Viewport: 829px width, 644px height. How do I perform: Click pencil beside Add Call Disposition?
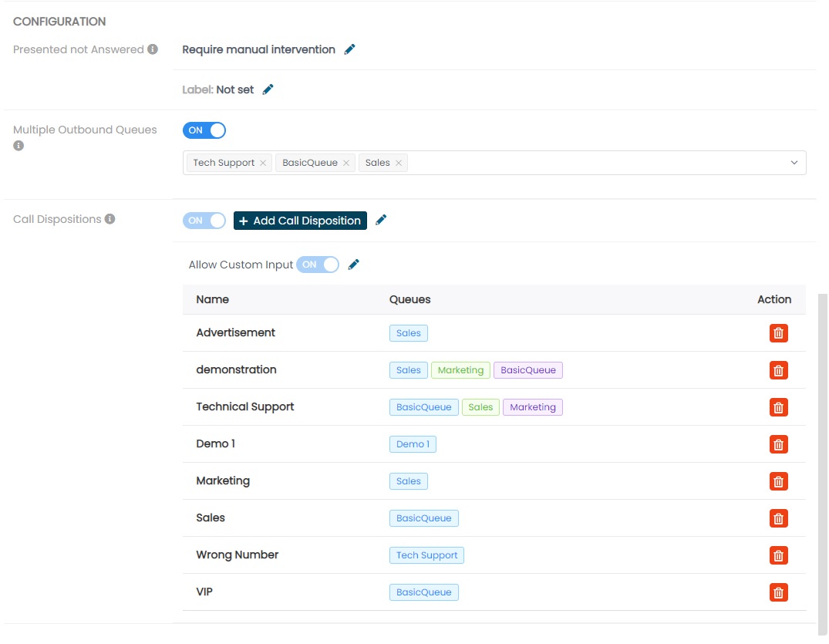click(x=381, y=220)
